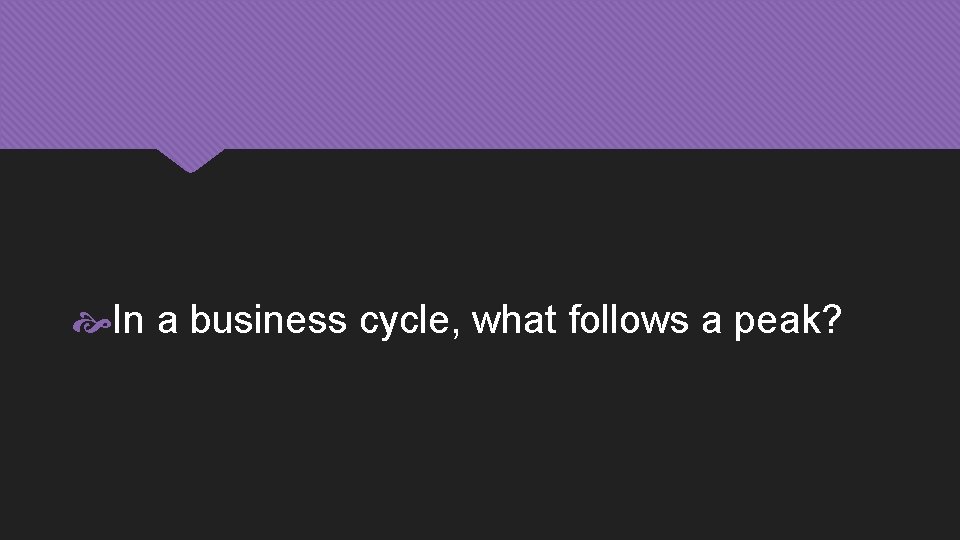Click the letter "w" in "what"
The width and height of the screenshot is (960, 540).
(486, 322)
